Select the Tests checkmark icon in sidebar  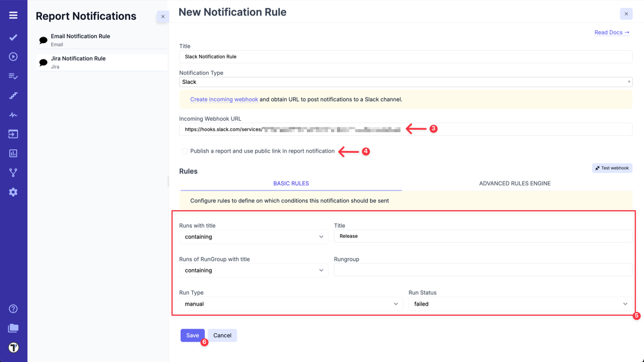pyautogui.click(x=13, y=37)
